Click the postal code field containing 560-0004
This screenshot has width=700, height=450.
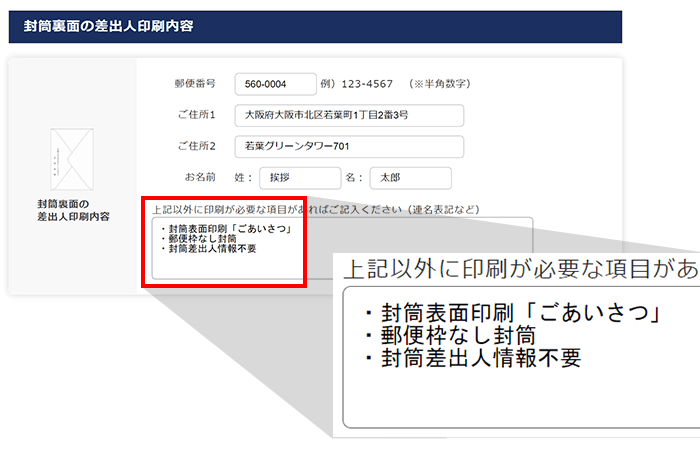point(275,84)
